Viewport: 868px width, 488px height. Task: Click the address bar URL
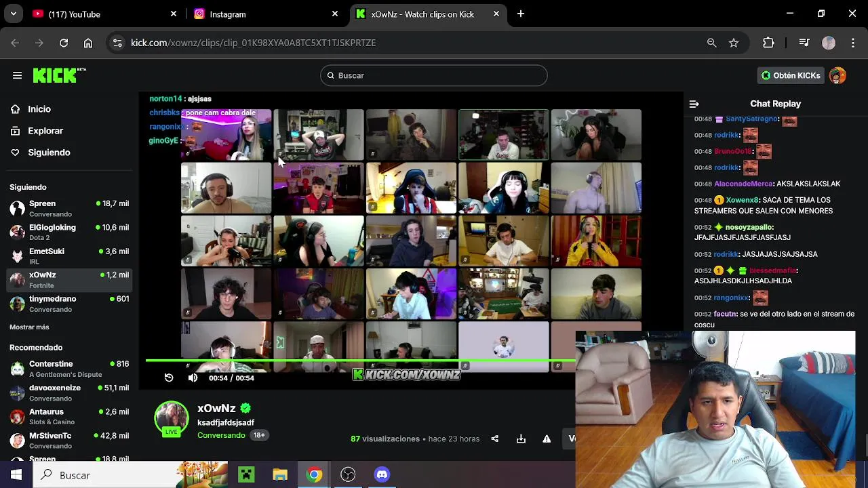click(253, 43)
